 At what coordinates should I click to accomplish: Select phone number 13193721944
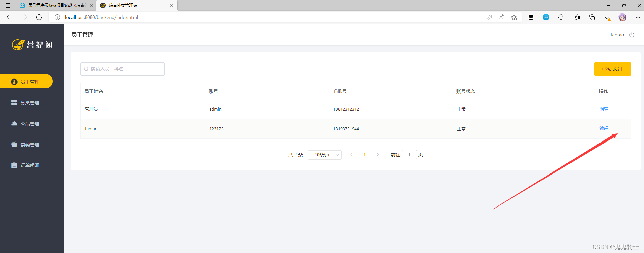(x=346, y=129)
